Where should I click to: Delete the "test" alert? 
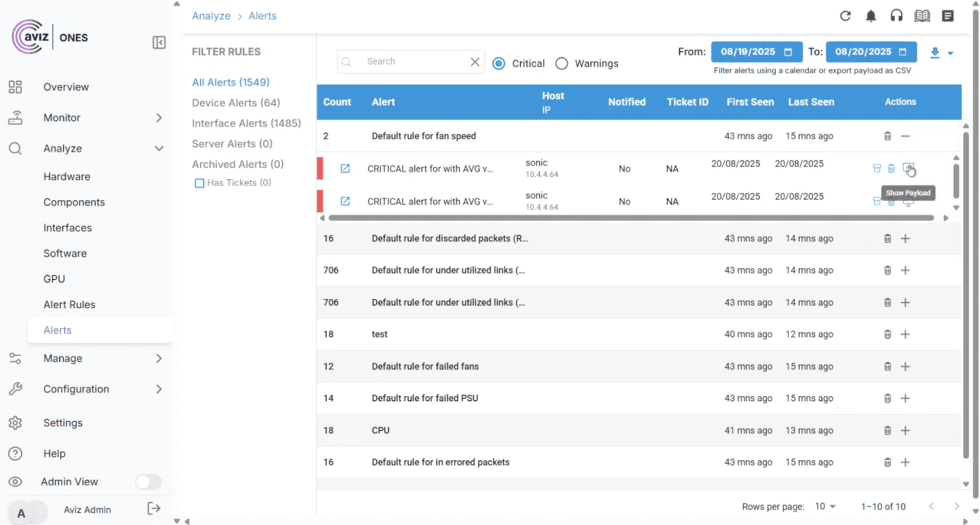click(x=887, y=334)
